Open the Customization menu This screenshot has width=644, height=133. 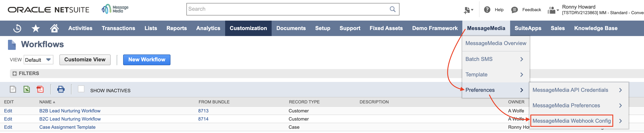point(248,28)
